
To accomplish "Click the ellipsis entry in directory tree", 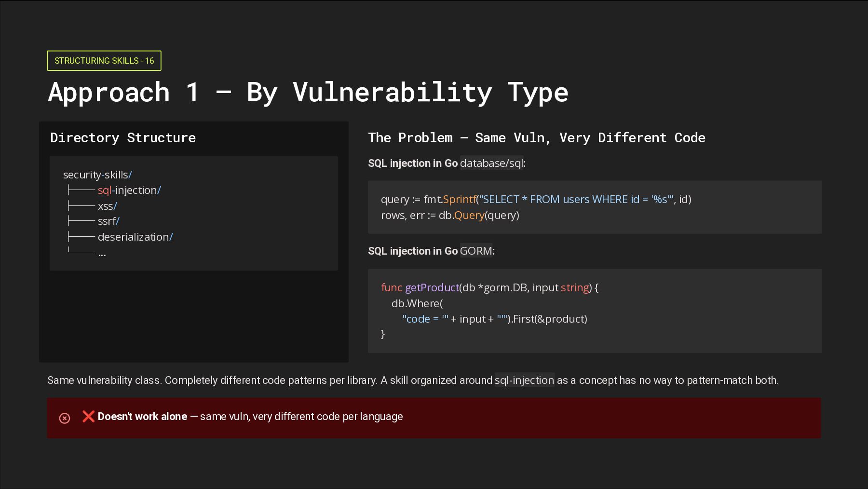I will tap(102, 253).
